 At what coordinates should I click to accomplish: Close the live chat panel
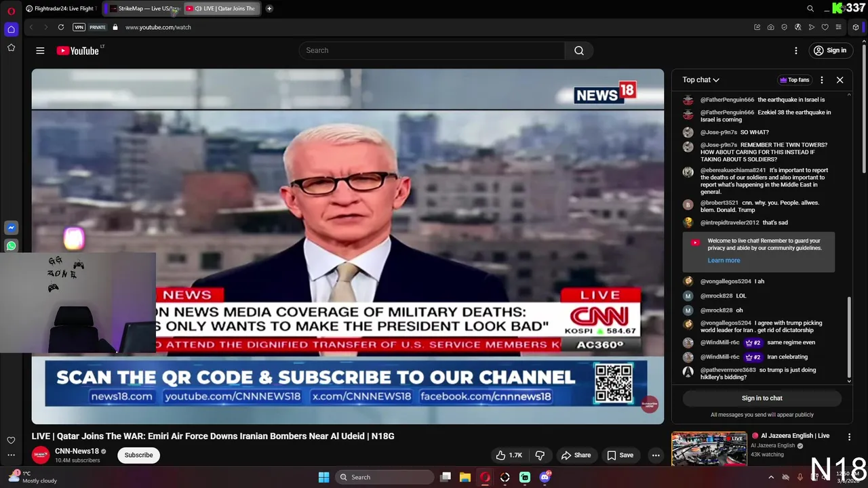pyautogui.click(x=840, y=80)
